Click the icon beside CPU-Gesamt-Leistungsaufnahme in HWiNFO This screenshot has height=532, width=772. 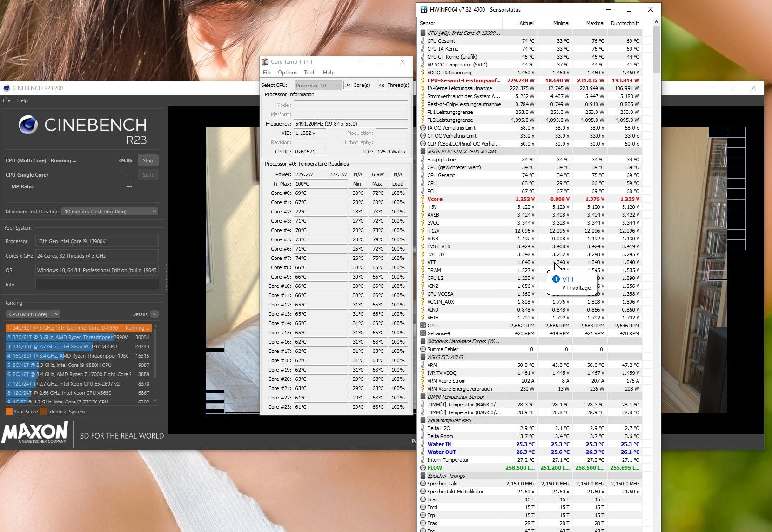423,80
